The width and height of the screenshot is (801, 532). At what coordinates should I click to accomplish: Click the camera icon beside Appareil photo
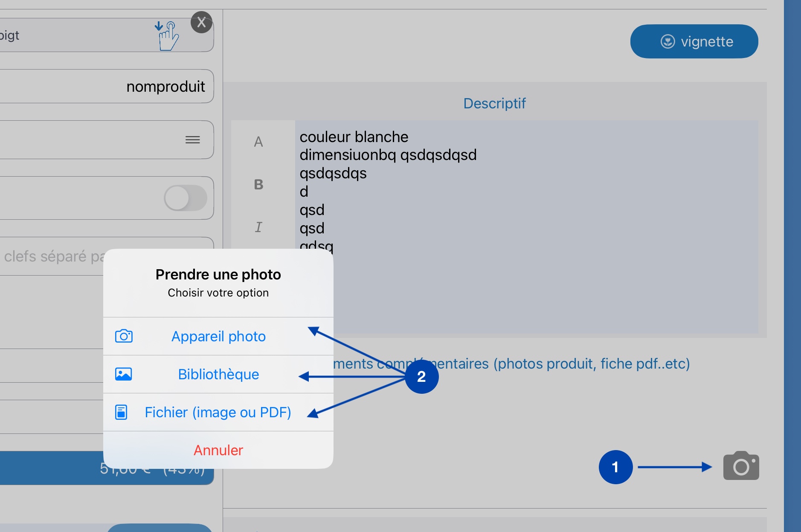point(124,336)
